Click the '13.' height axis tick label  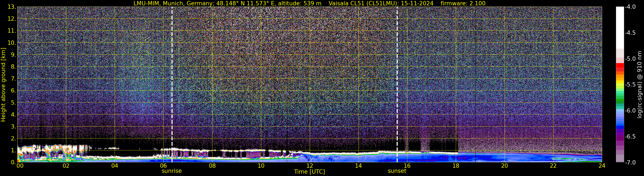(12, 7)
